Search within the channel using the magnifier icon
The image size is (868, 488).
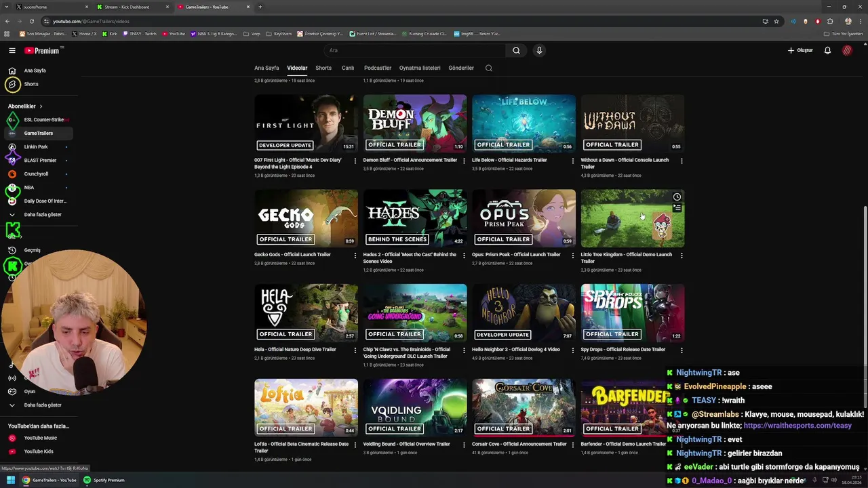click(x=488, y=68)
